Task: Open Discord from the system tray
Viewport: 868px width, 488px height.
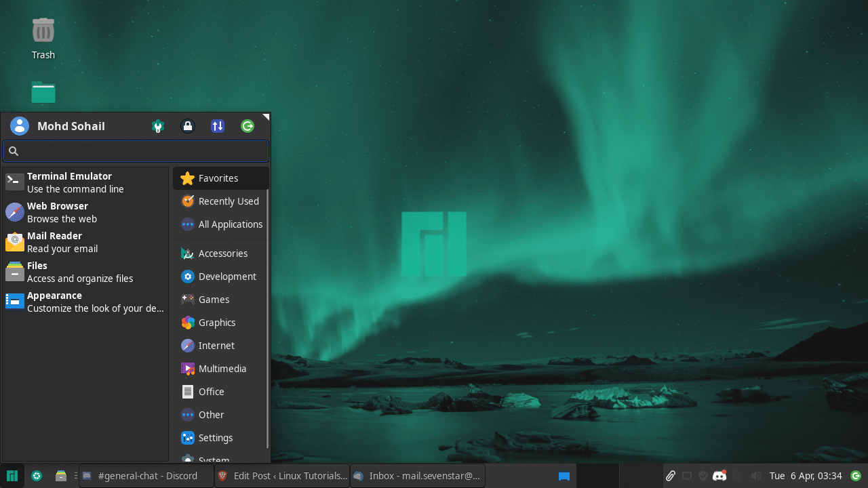Action: [x=719, y=475]
